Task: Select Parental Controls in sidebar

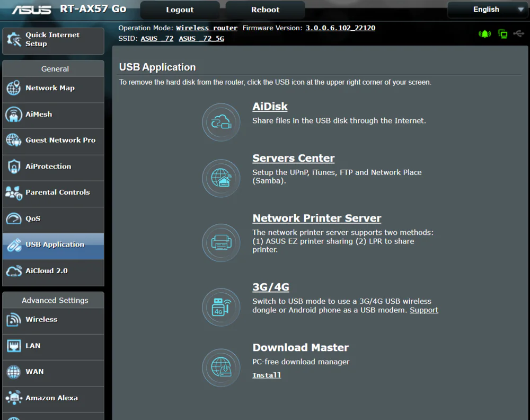Action: [53, 192]
